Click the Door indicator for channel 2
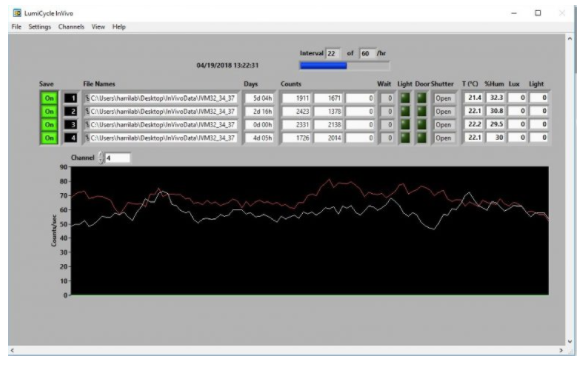The height and width of the screenshot is (366, 581). tap(422, 112)
